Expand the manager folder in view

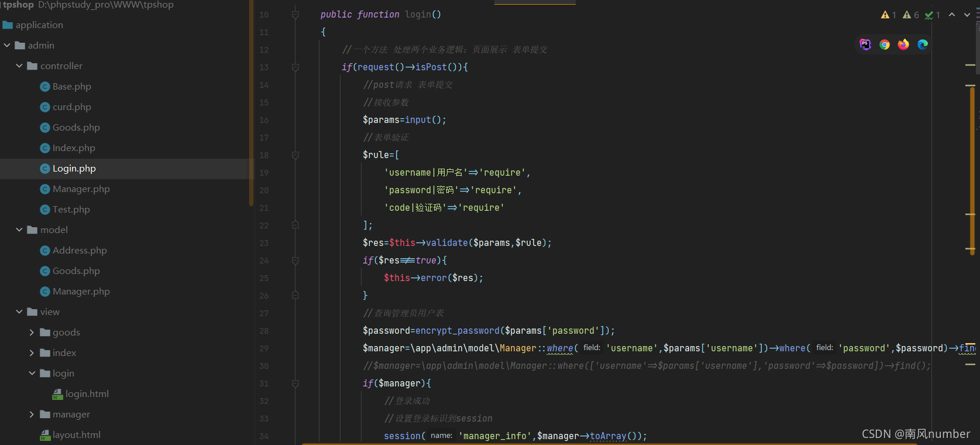[32, 414]
